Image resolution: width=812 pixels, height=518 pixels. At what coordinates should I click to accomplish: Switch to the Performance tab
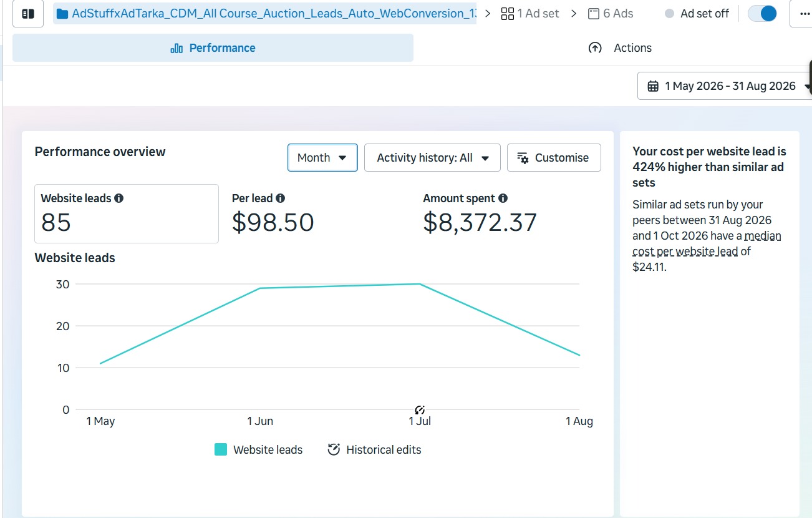213,48
